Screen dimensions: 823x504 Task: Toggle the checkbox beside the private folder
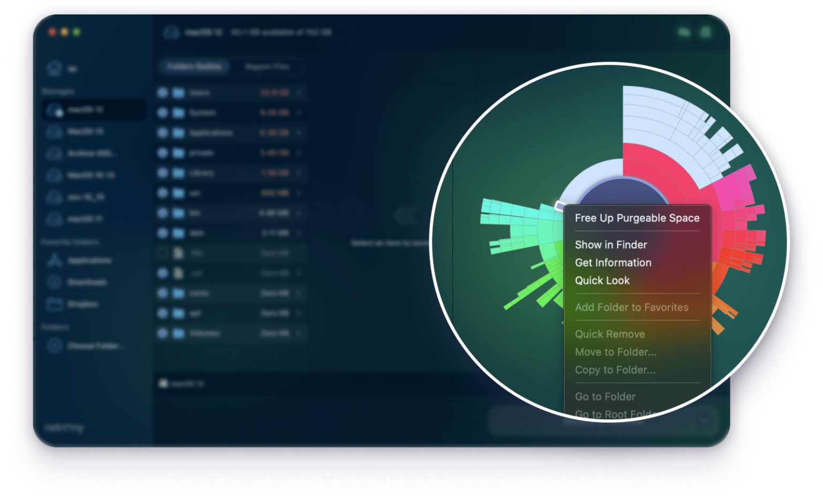click(163, 153)
